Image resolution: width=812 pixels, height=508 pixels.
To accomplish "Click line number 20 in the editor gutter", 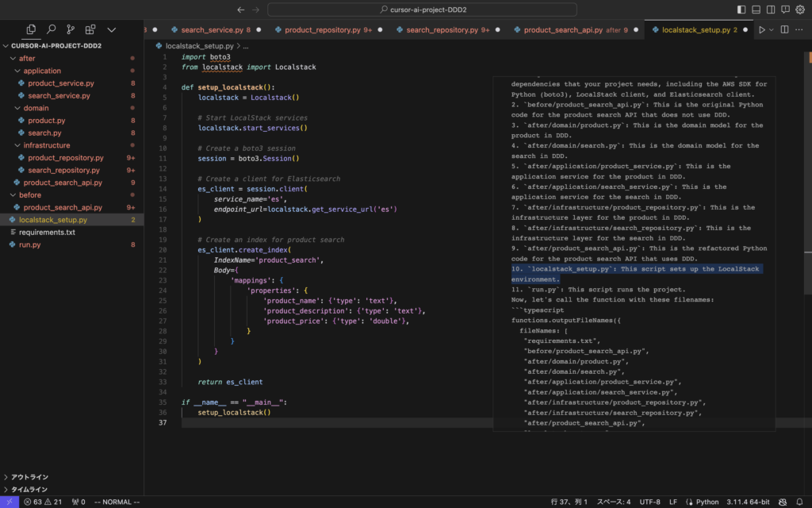I will click(163, 250).
